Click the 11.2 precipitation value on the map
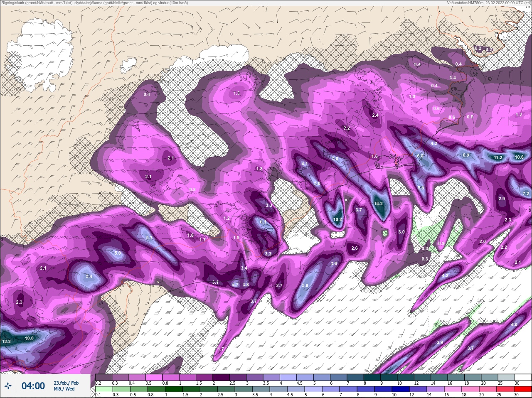Viewport: 532px width, 398px height. tap(498, 158)
